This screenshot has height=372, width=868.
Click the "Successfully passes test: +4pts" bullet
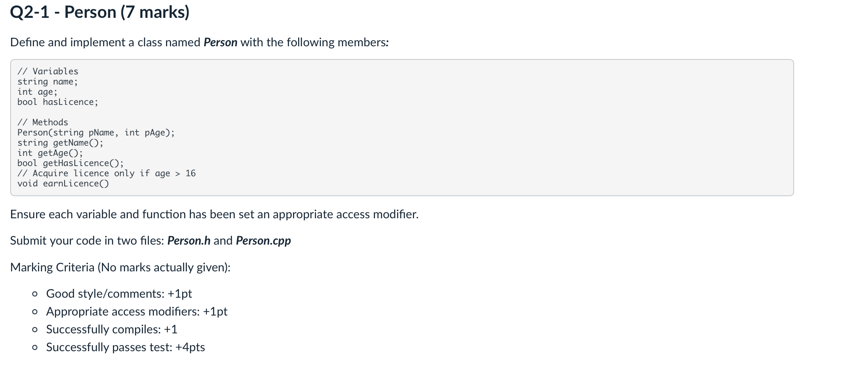pyautogui.click(x=126, y=347)
